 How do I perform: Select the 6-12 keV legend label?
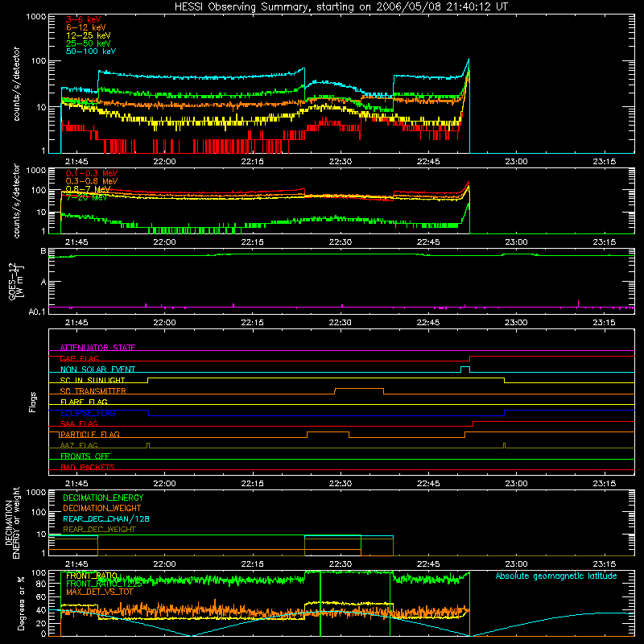[86, 27]
